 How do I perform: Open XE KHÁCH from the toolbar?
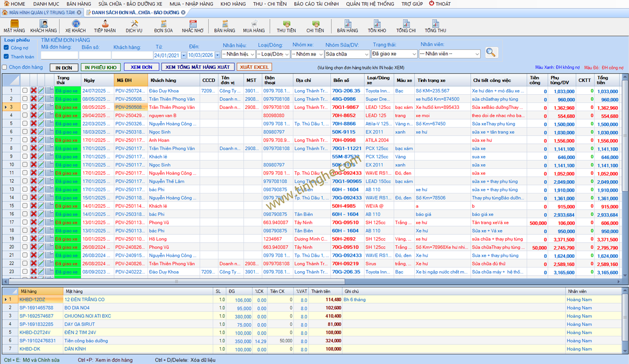[x=75, y=26]
